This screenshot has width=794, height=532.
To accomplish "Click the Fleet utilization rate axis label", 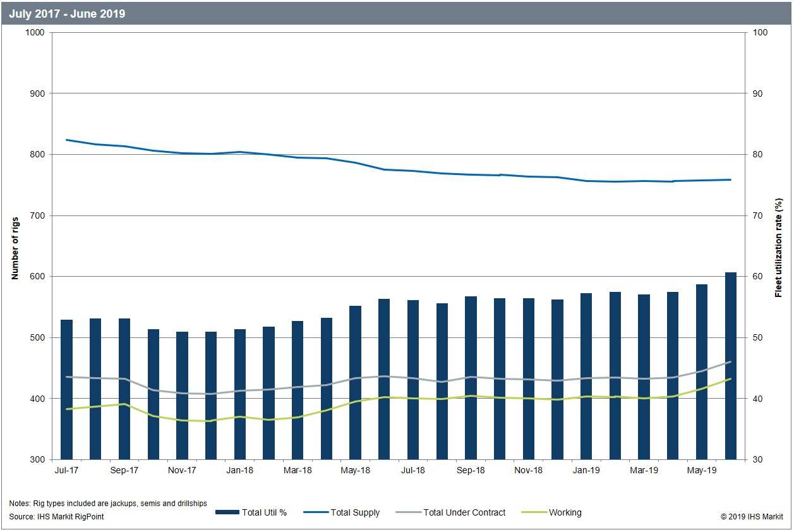I will pos(778,247).
